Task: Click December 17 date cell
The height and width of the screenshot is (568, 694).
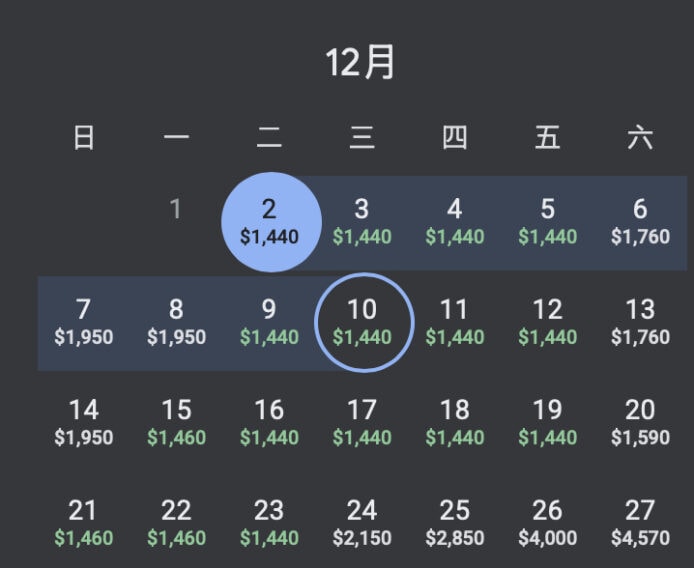Action: pyautogui.click(x=362, y=423)
